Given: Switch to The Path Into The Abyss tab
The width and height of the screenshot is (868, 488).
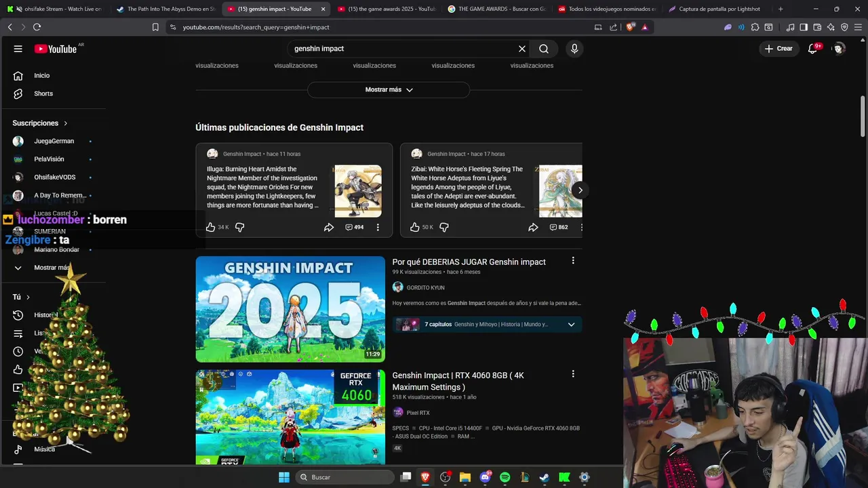Looking at the screenshot, I should [x=166, y=9].
